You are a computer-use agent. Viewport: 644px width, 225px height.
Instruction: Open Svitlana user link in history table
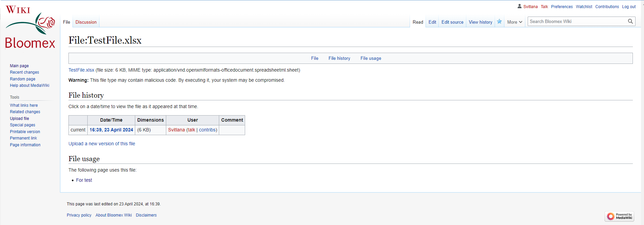[176, 130]
